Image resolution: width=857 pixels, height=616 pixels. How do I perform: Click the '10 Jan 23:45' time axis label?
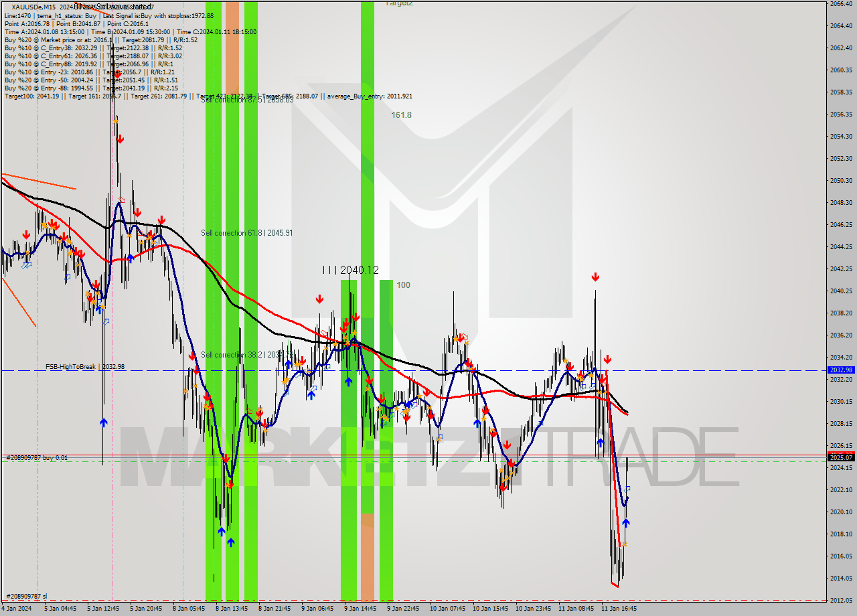(x=533, y=609)
